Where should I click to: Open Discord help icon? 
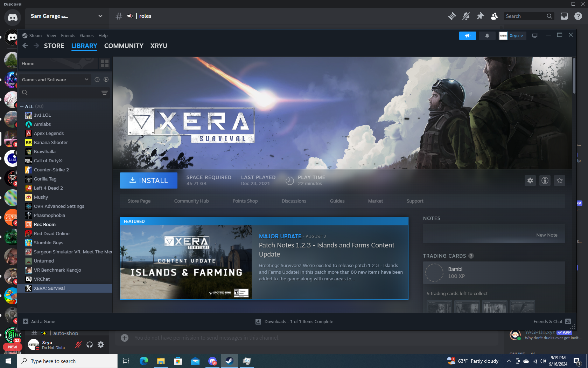point(578,16)
